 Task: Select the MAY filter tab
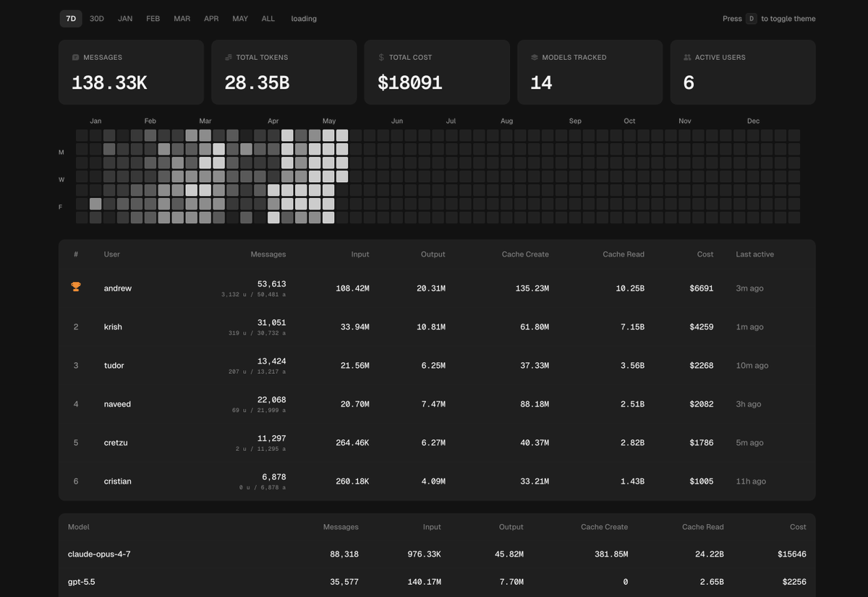coord(240,19)
